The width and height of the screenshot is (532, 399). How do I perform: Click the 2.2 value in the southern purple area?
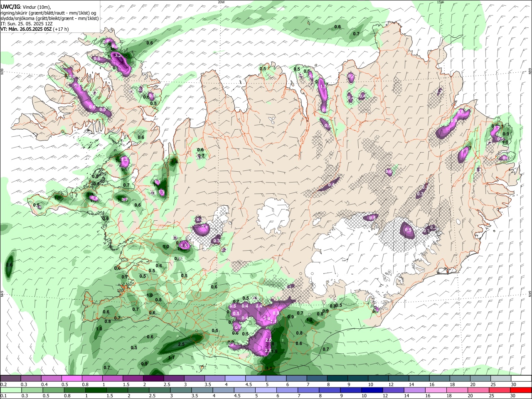[268, 351]
